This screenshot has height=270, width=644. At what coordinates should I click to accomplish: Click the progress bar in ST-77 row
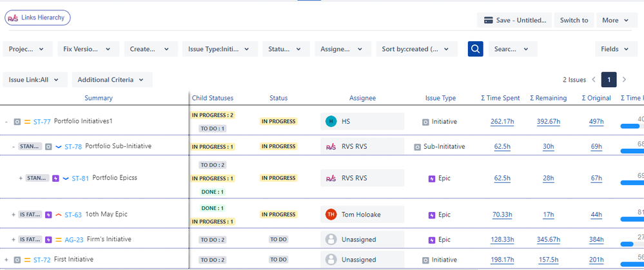pyautogui.click(x=632, y=126)
